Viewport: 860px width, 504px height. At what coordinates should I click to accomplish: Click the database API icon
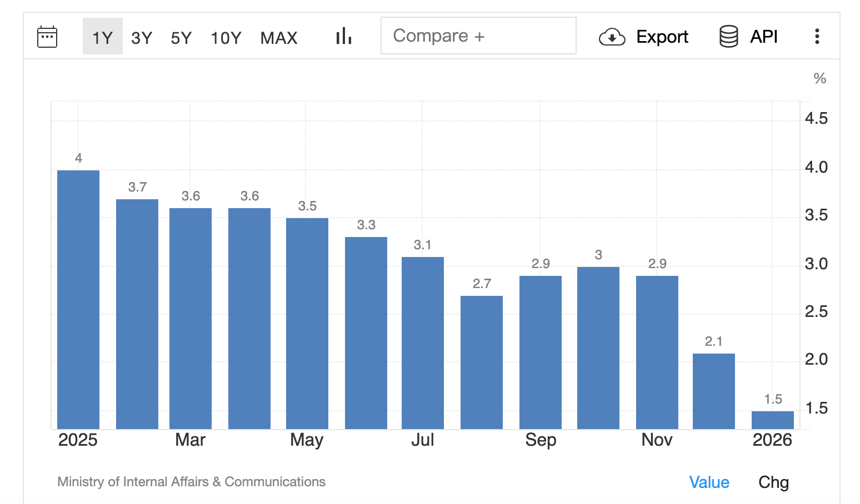(x=728, y=37)
